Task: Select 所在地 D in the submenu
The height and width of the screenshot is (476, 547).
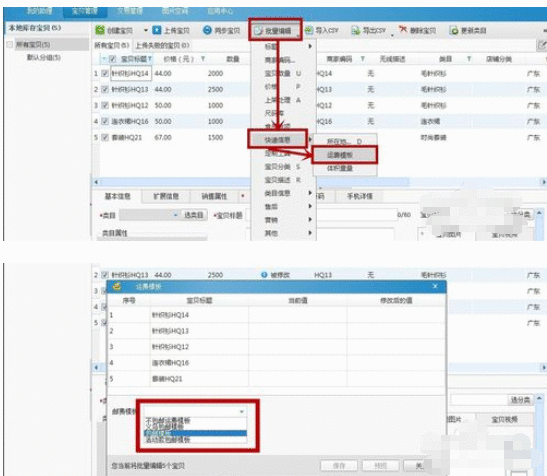Action: [x=344, y=141]
